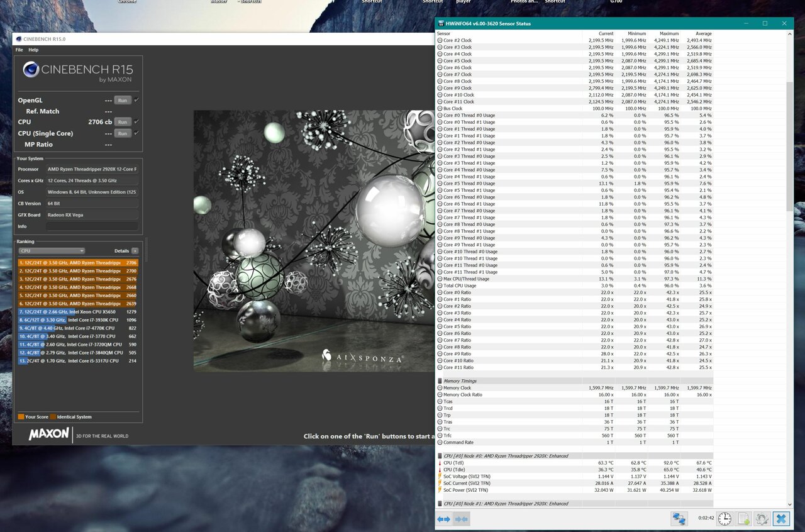Click the lightning icon for SoC Power
This screenshot has height=532, width=805.
[x=440, y=490]
